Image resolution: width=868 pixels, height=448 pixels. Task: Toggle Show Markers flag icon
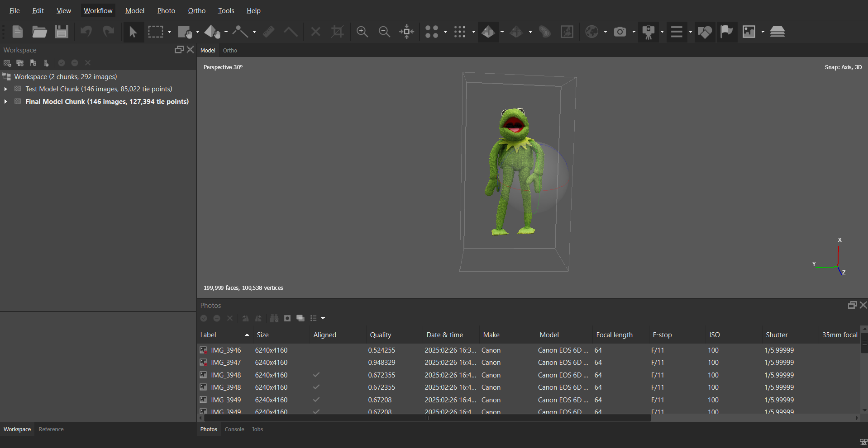coord(726,32)
